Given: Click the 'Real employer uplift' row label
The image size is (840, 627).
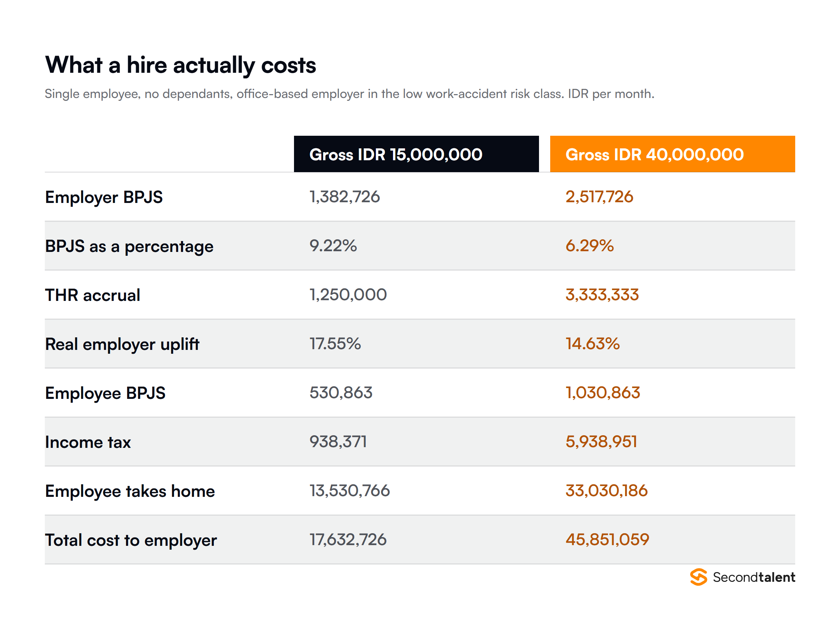Looking at the screenshot, I should coord(122,345).
